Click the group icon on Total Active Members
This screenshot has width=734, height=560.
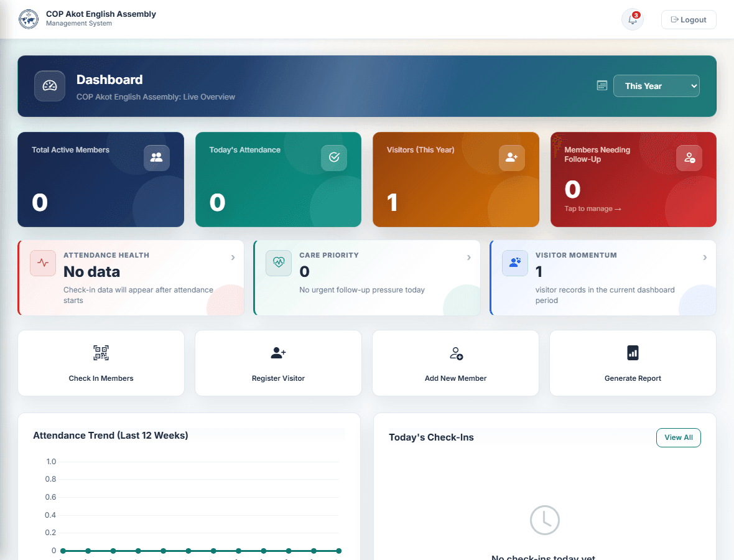point(156,158)
